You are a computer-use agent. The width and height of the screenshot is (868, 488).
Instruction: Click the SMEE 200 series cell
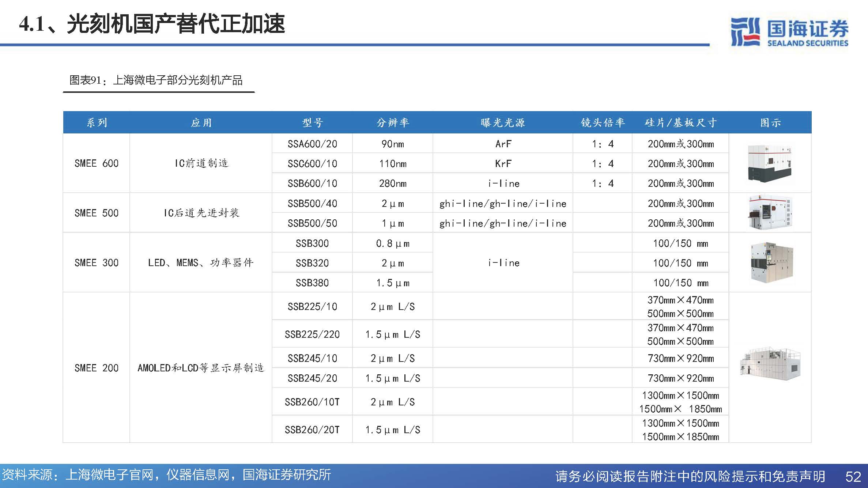[97, 368]
